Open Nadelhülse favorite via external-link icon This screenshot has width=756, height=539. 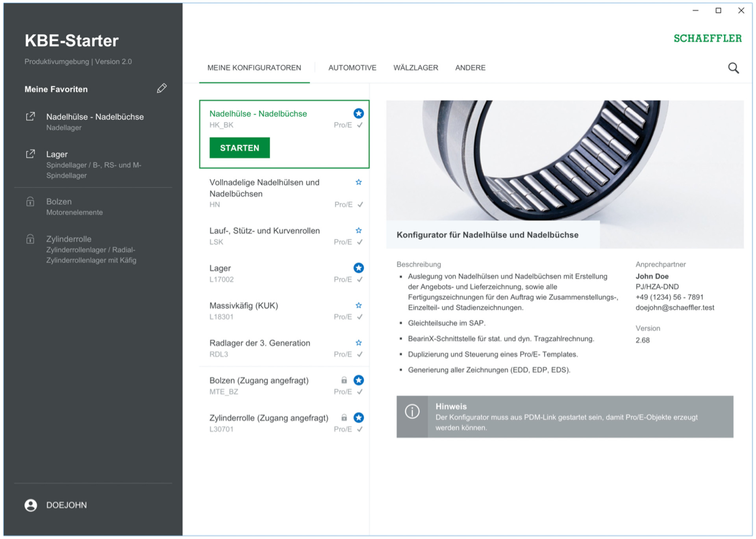click(x=30, y=117)
